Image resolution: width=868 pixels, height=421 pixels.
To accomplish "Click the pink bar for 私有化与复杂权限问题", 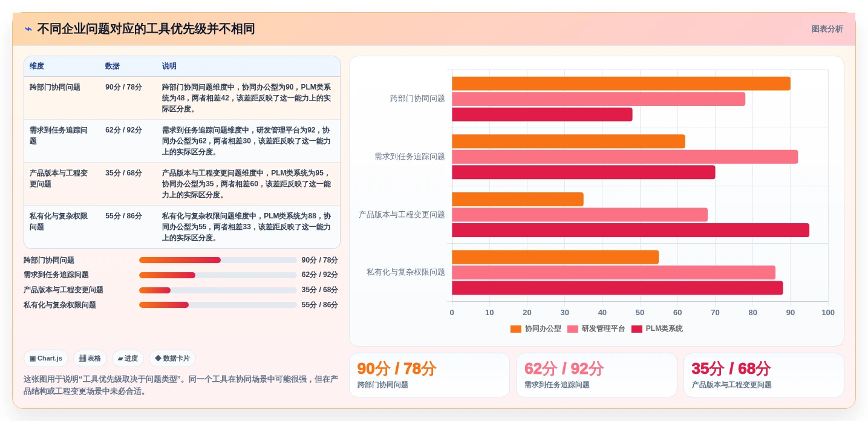I will click(x=613, y=273).
